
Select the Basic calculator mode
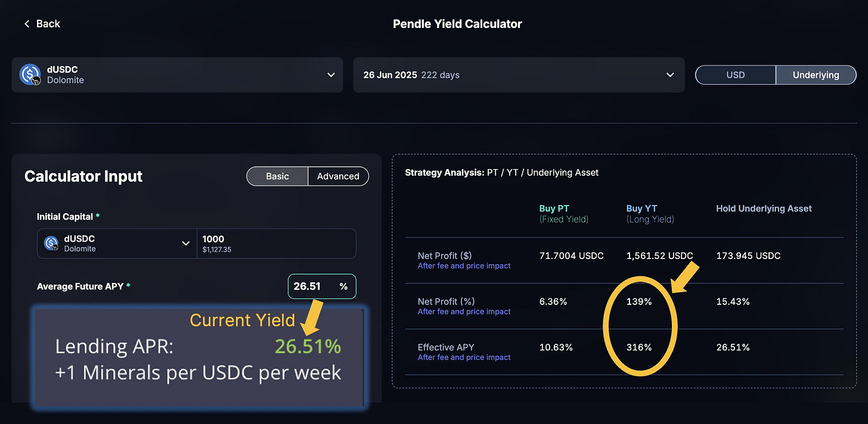pos(277,176)
